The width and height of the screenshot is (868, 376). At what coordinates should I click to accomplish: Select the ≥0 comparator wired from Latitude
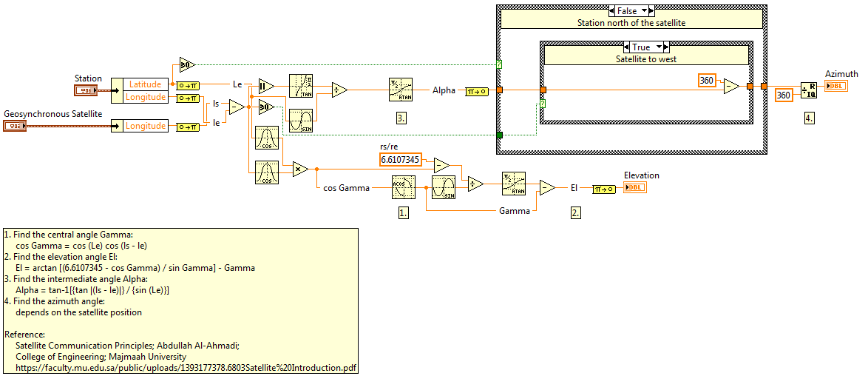(x=186, y=64)
